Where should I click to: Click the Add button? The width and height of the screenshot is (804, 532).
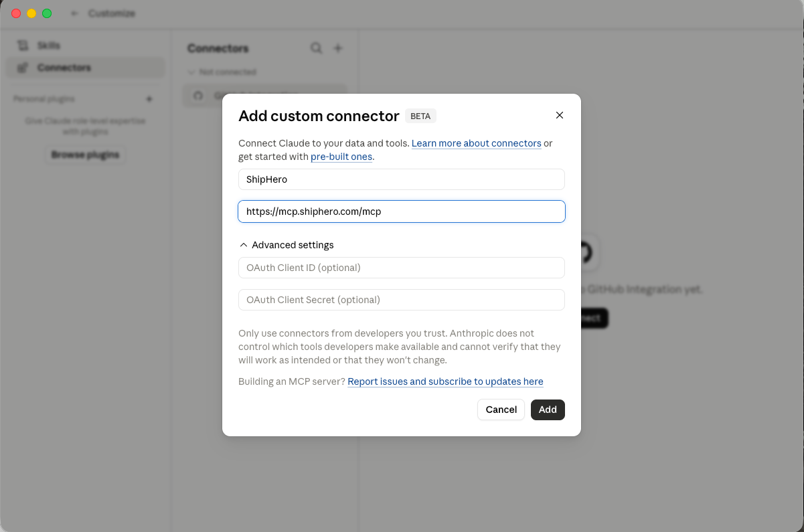(x=548, y=410)
